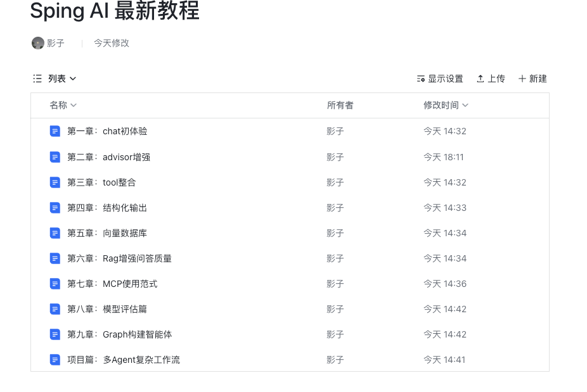Open 第八章：模型评估篇 document
This screenshot has width=587, height=392.
tap(107, 309)
